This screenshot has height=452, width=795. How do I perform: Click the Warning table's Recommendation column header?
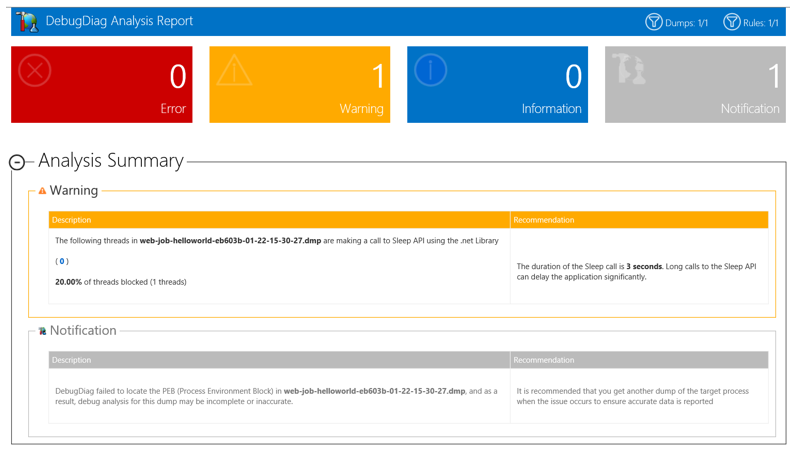pyautogui.click(x=543, y=220)
